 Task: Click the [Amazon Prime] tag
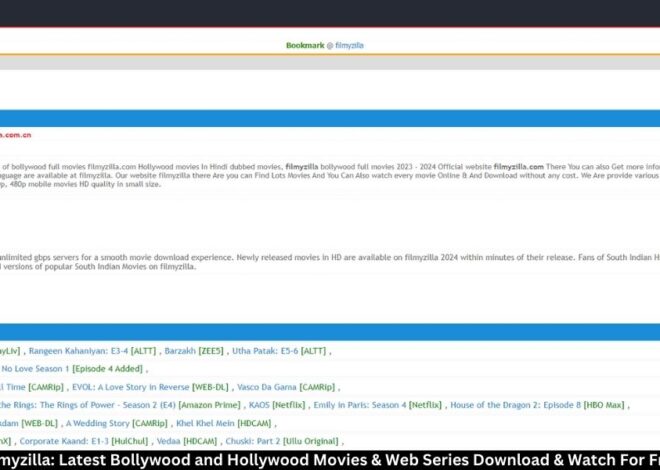[209, 405]
